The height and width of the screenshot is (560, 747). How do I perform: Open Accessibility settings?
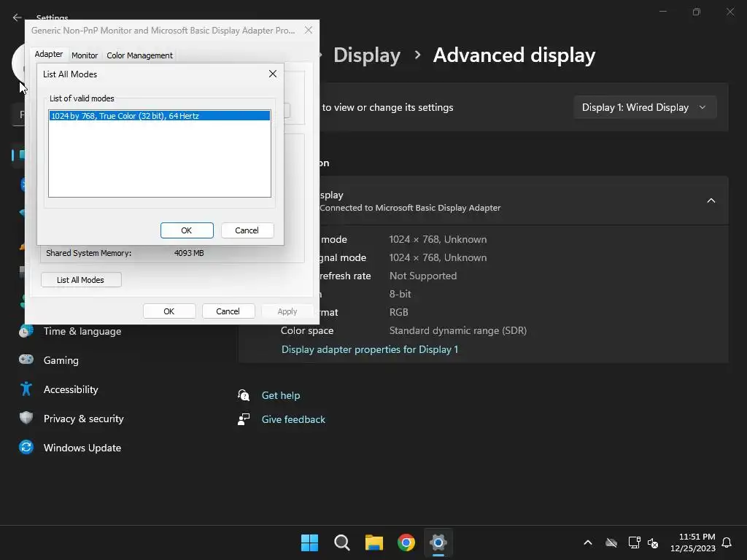(71, 389)
